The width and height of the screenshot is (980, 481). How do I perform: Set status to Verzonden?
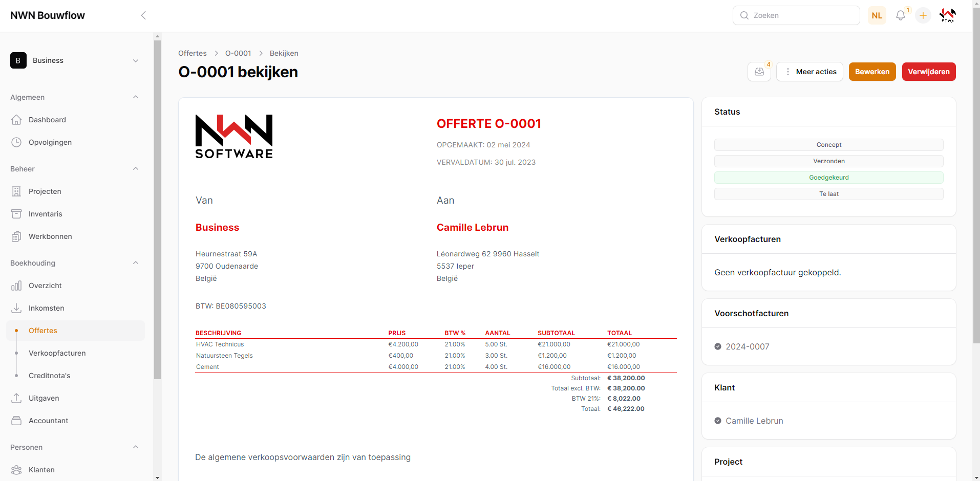[x=828, y=161]
